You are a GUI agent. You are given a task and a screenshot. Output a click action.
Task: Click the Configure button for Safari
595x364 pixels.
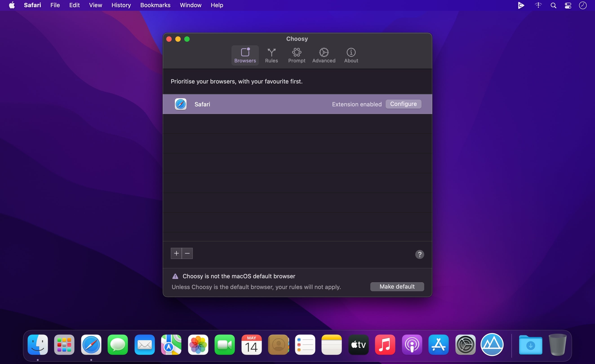tap(403, 104)
